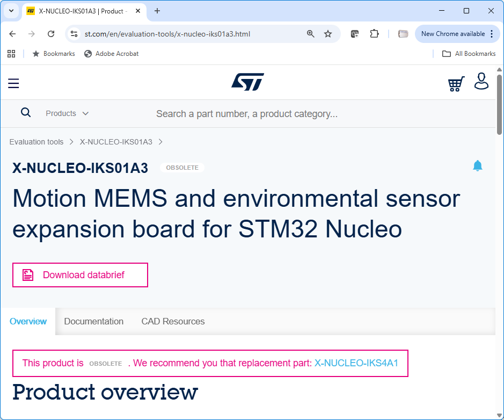This screenshot has width=504, height=420.
Task: Open the tab search dropdown arrow
Action: tap(11, 11)
